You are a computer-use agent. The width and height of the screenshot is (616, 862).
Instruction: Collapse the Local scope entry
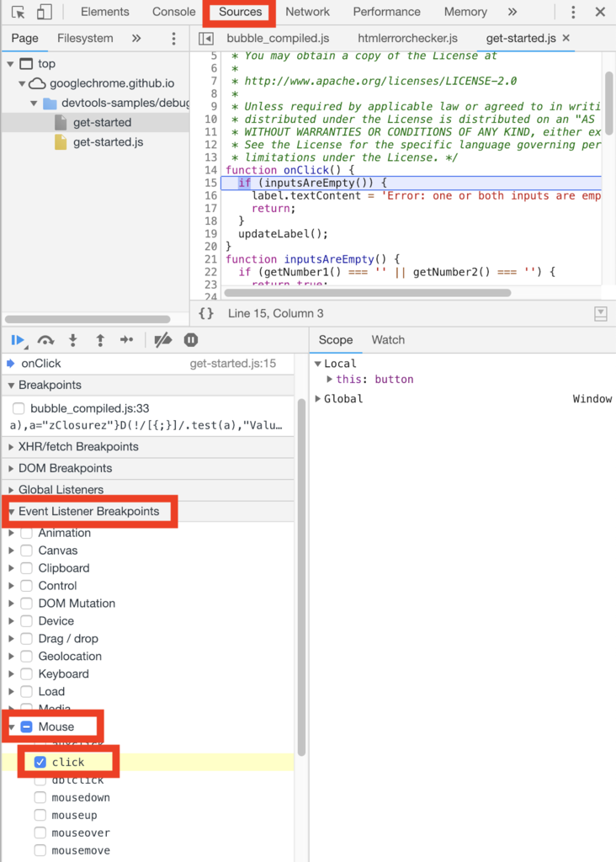click(x=317, y=364)
